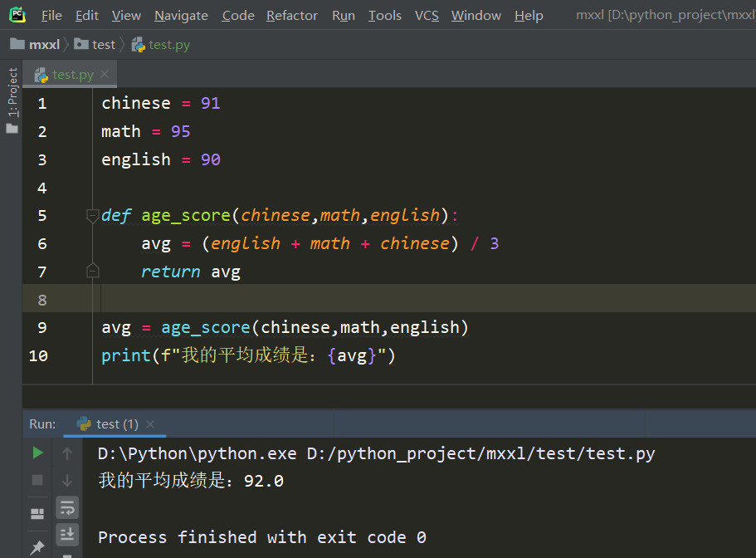Click the value 95 on line 2

tap(180, 131)
